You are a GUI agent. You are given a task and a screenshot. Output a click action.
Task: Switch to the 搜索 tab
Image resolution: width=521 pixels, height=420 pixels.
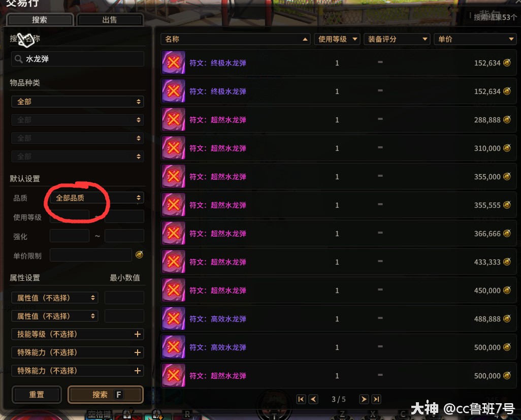tap(40, 20)
